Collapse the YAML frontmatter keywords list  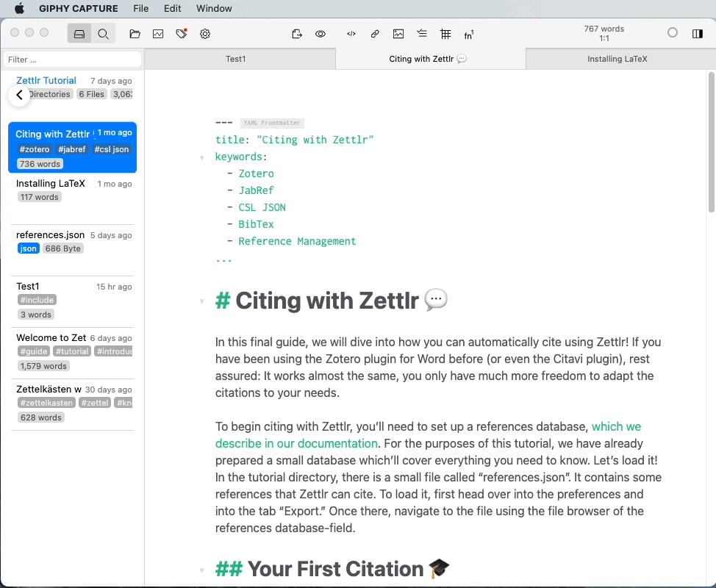(202, 157)
